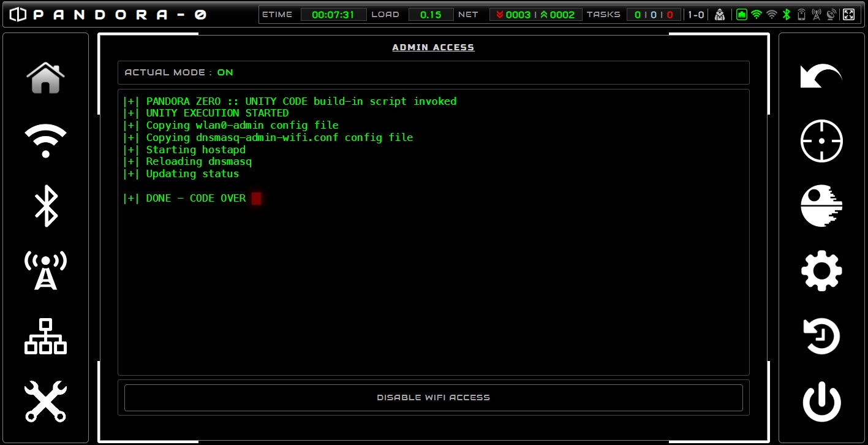
Task: Open the Bluetooth section in left sidebar
Action: (x=45, y=206)
